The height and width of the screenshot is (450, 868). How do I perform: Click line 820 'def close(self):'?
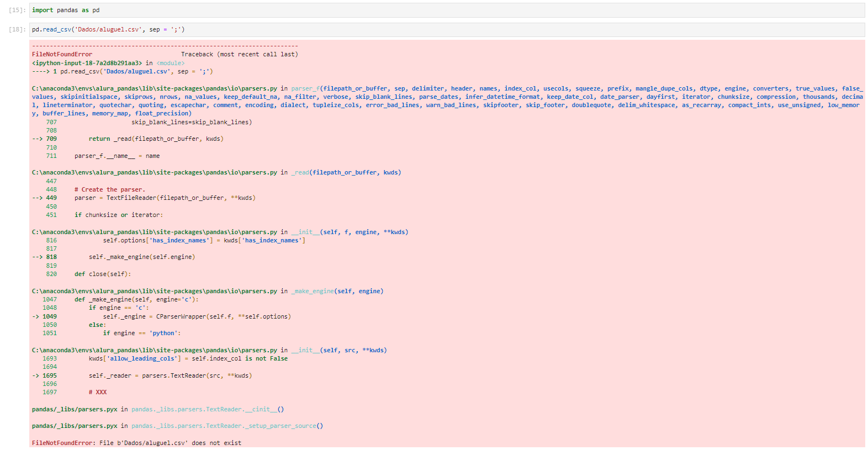[103, 274]
